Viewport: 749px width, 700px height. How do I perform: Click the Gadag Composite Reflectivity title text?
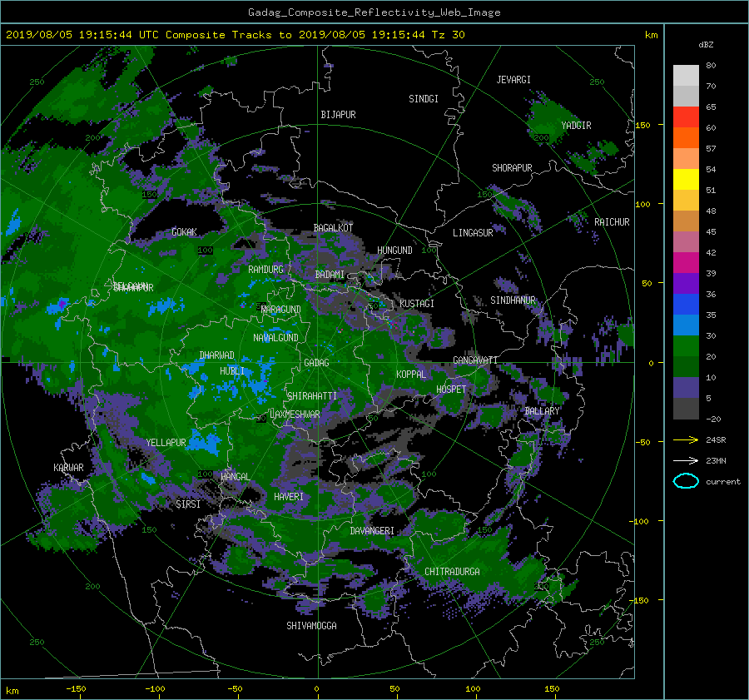(x=374, y=12)
